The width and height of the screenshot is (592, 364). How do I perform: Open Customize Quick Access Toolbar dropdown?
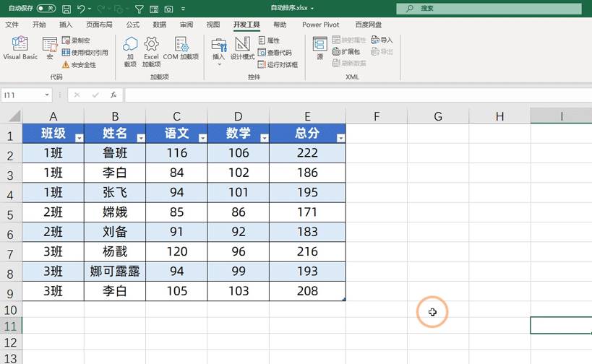[x=183, y=9]
